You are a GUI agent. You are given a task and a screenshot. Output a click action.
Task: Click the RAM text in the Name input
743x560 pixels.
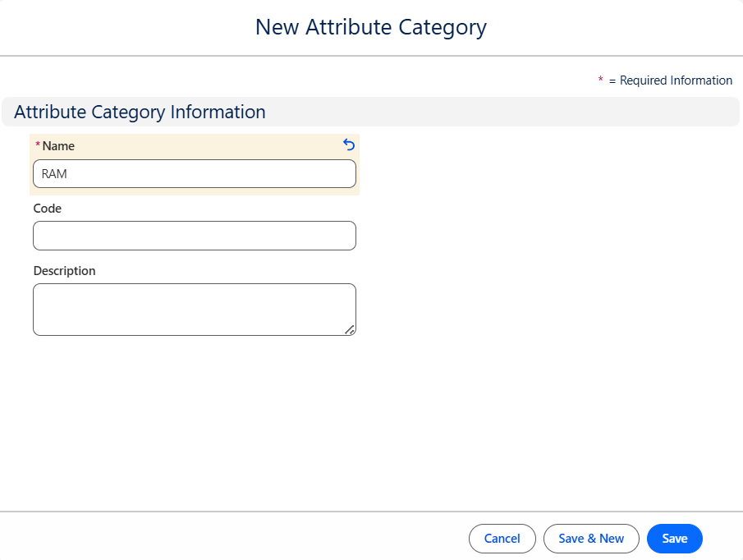coord(54,174)
